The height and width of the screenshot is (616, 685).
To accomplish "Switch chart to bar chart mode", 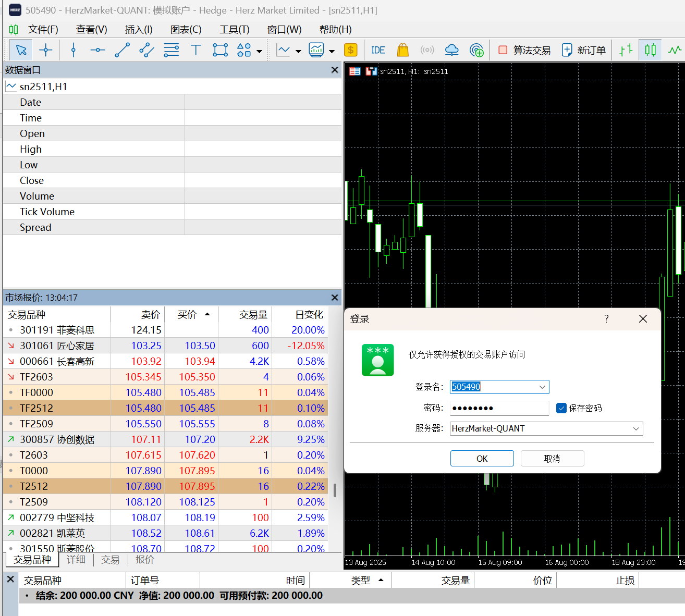I will (x=626, y=50).
